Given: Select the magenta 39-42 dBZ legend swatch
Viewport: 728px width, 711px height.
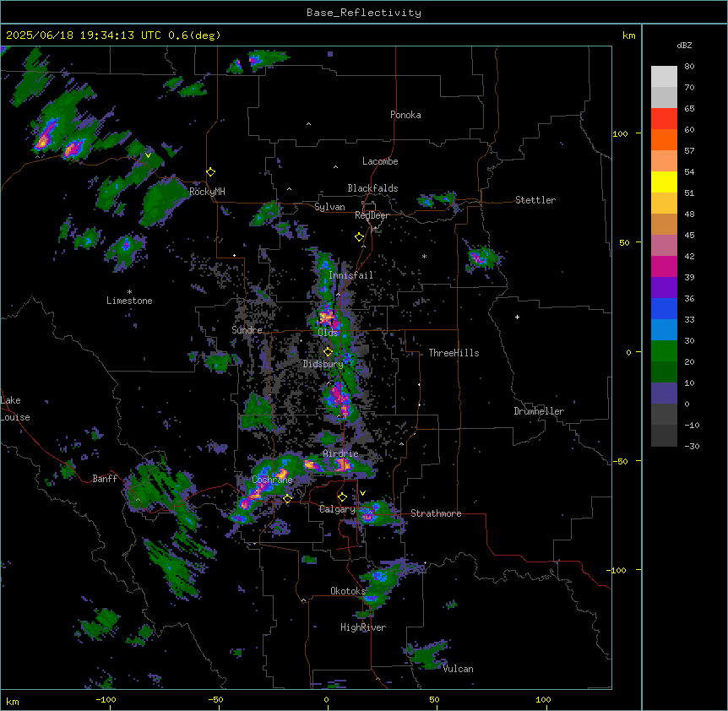Looking at the screenshot, I should point(664,266).
